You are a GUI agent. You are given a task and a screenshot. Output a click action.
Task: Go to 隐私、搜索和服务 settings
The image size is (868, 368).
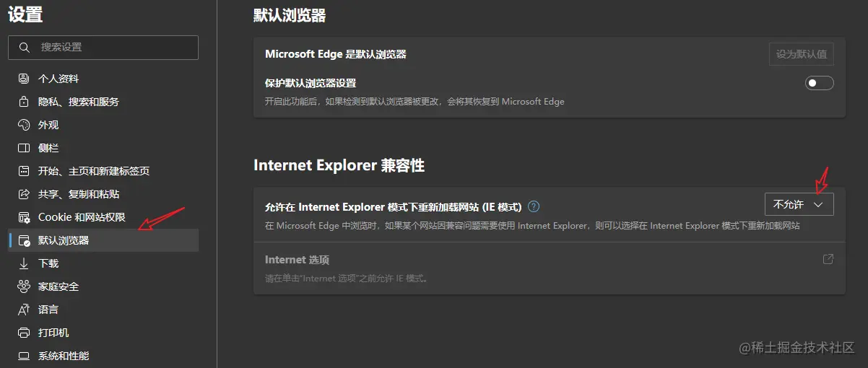pos(103,102)
